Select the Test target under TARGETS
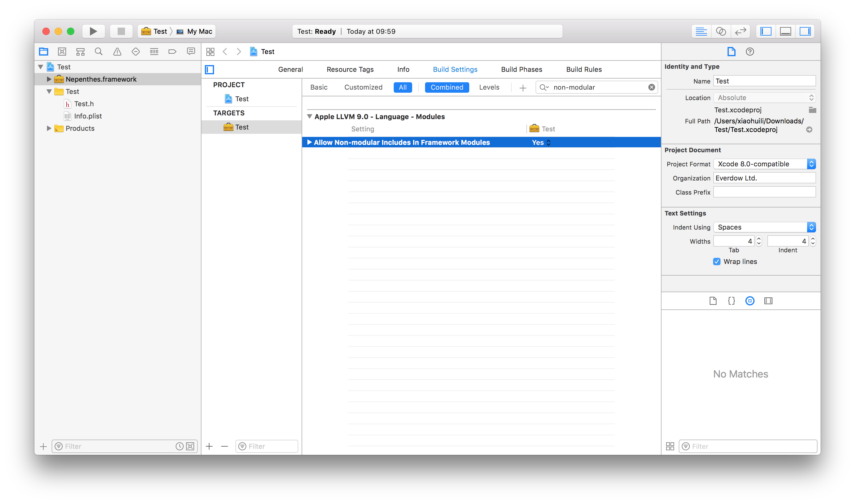The height and width of the screenshot is (504, 855). pos(252,127)
